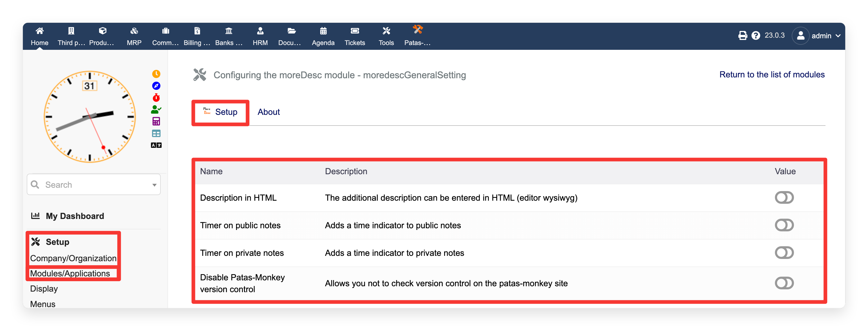868x331 pixels.
Task: Click the orange clock icon beside analog clock
Action: (156, 74)
